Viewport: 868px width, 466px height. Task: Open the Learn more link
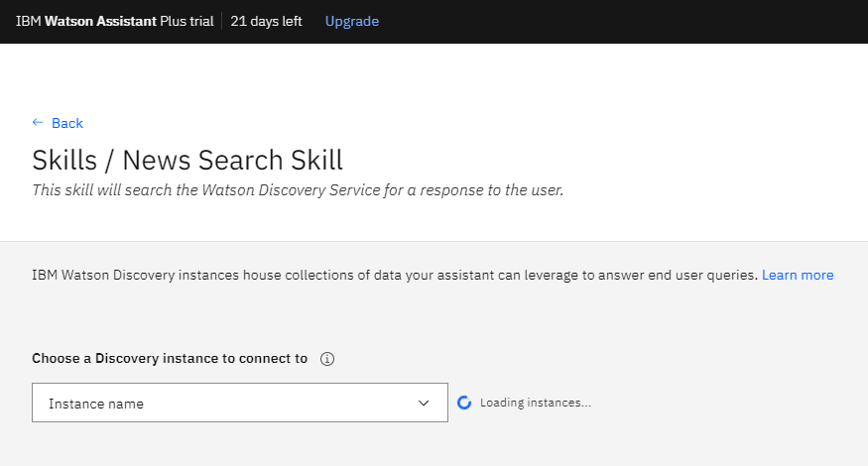(798, 275)
